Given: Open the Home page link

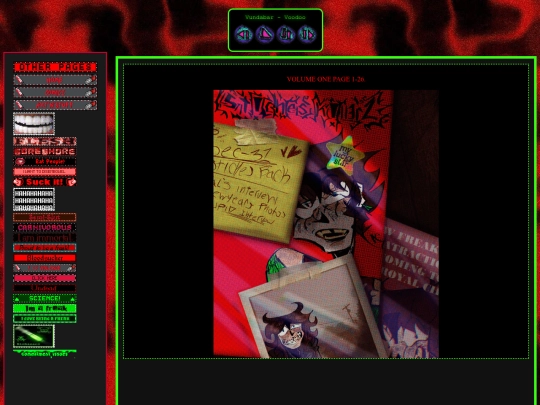Looking at the screenshot, I should click(x=55, y=80).
